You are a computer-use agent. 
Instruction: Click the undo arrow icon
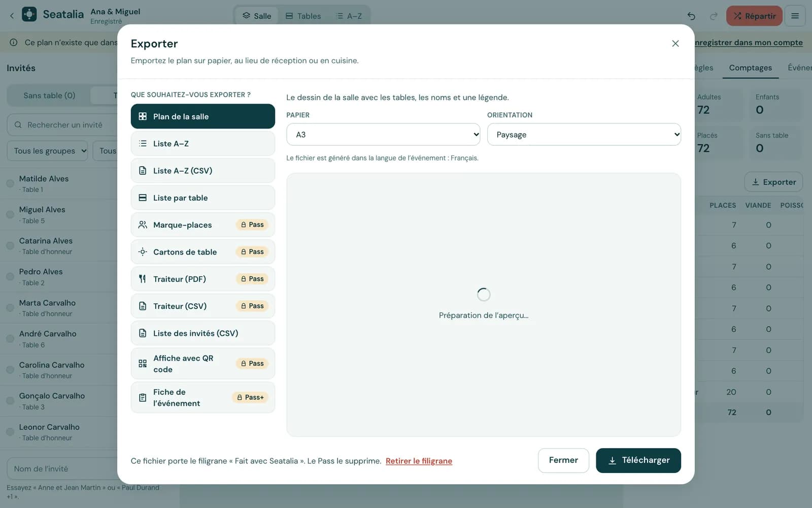point(691,16)
